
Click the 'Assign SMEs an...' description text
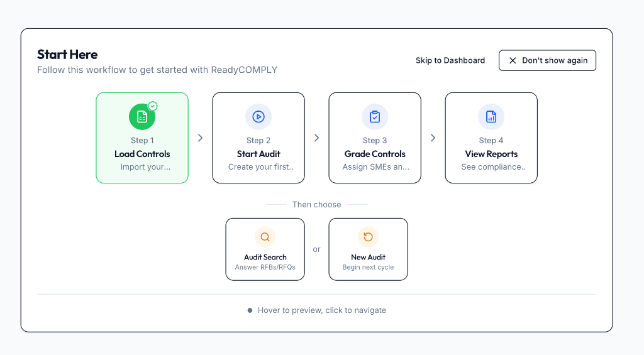[x=376, y=167]
